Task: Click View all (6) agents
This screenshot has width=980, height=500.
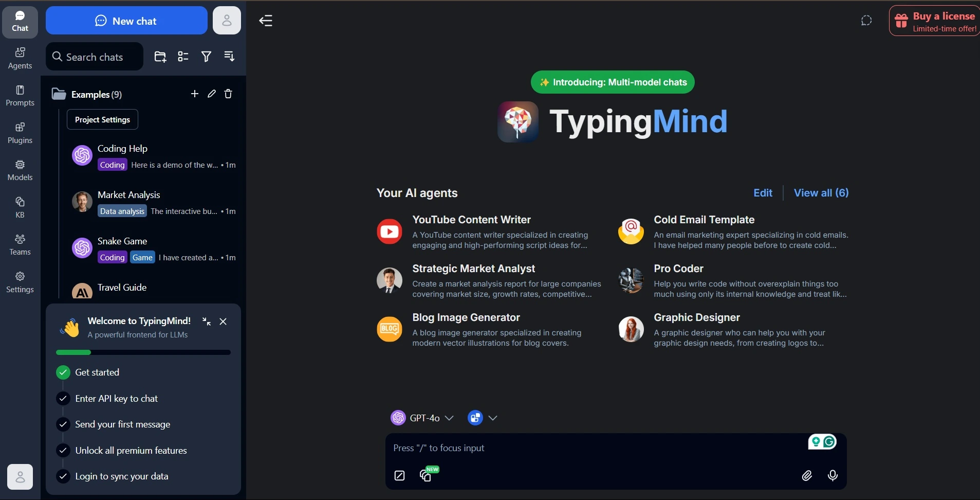Action: click(821, 193)
